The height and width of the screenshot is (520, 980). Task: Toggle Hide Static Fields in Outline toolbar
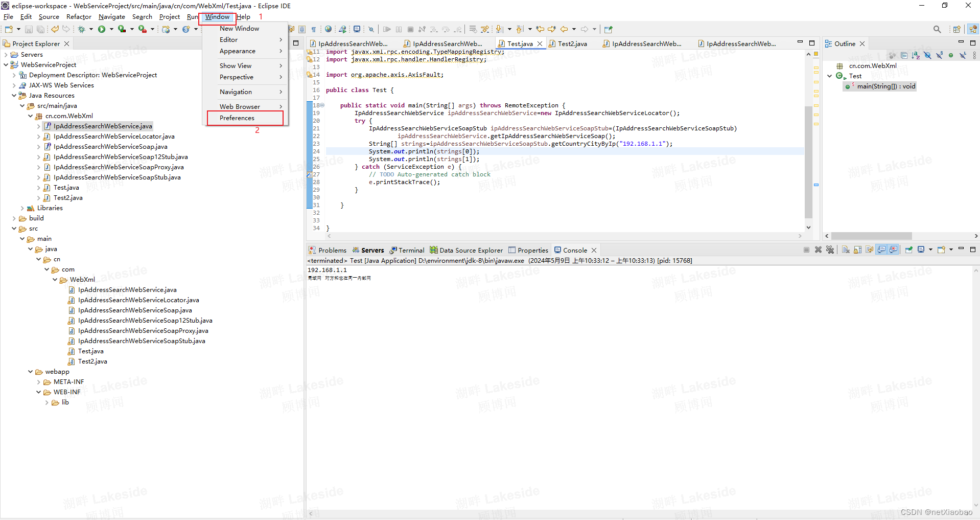point(940,55)
